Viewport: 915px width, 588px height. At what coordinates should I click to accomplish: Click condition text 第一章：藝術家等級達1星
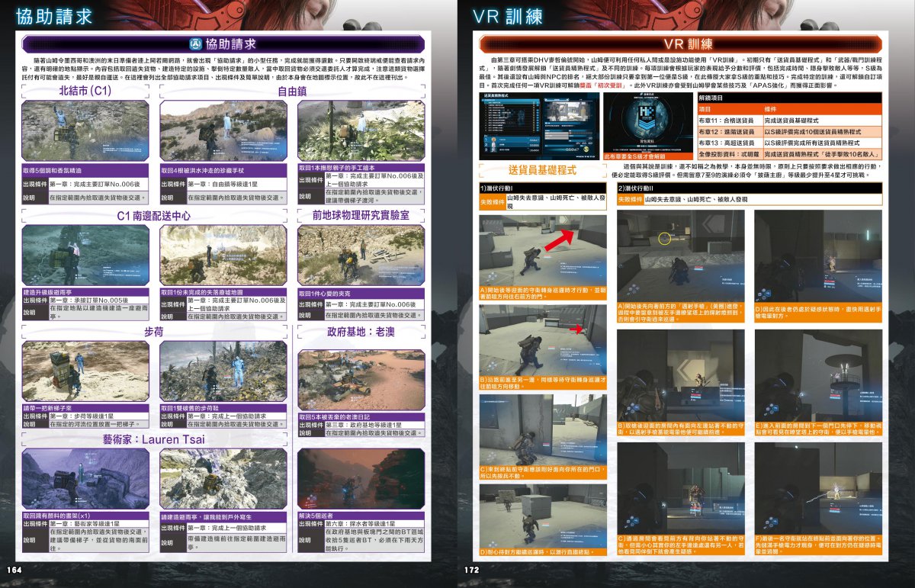pos(84,524)
